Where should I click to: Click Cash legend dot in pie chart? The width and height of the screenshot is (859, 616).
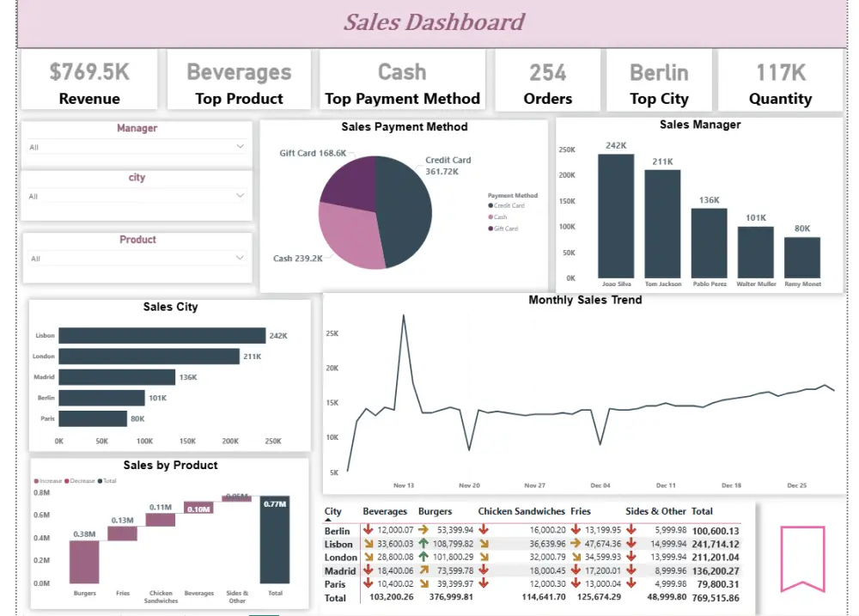(490, 217)
